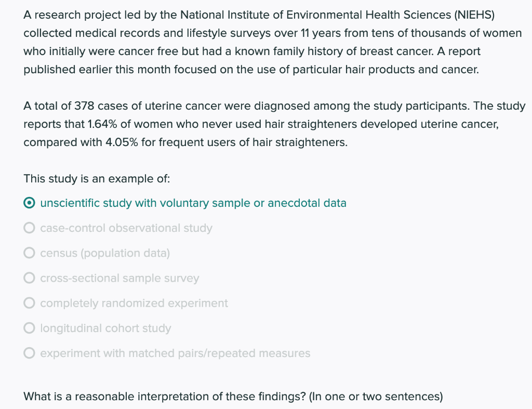Image resolution: width=532 pixels, height=409 pixels.
Task: Pick the cross-sectional sample survey radio button
Action: 30,278
